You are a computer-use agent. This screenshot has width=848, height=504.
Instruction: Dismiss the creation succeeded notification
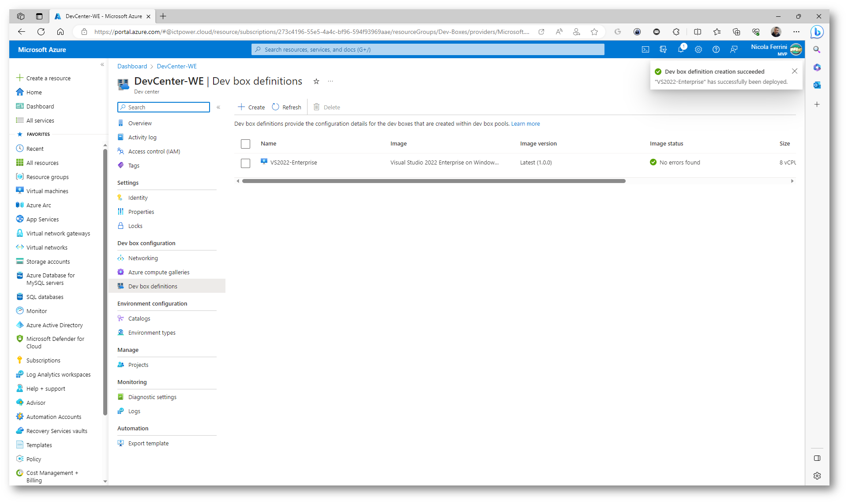click(x=794, y=71)
